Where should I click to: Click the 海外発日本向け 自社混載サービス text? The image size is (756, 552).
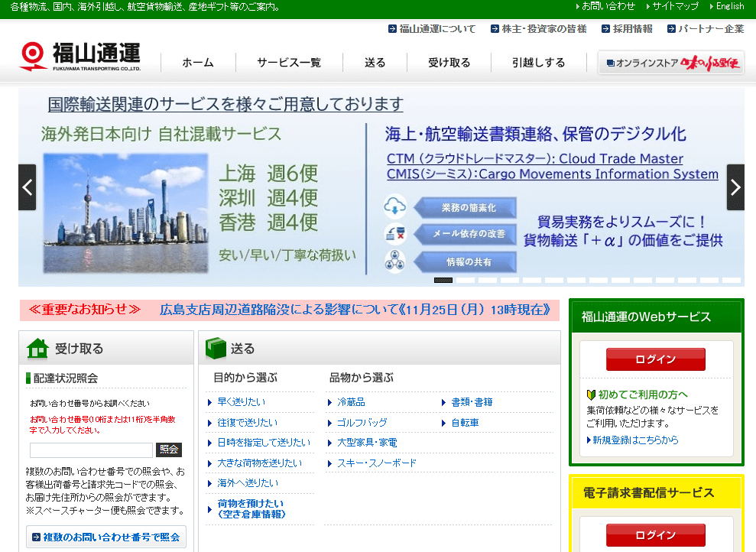click(161, 134)
